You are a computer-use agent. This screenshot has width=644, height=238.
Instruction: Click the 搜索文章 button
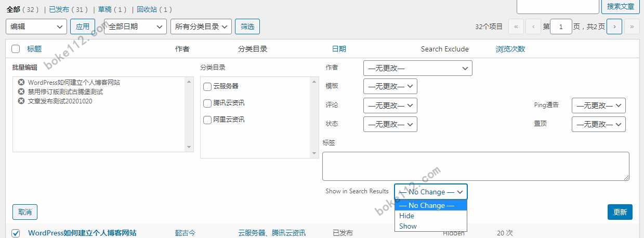coord(621,6)
